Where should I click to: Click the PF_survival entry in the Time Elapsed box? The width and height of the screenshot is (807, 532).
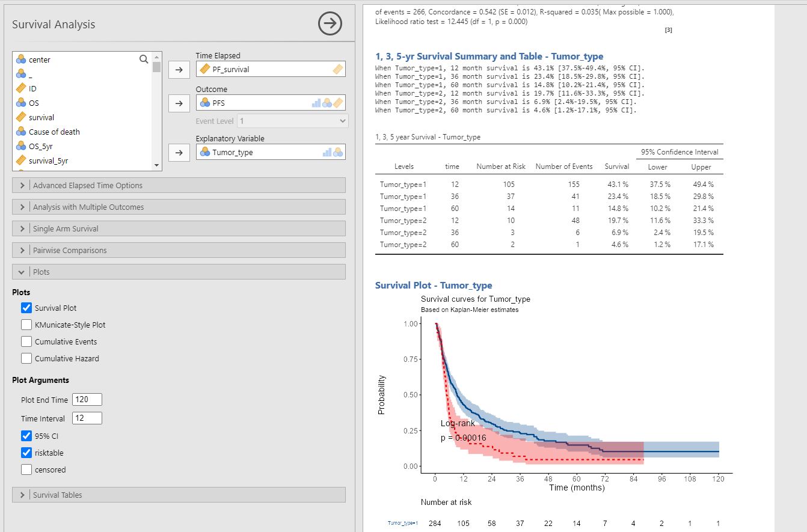point(230,69)
